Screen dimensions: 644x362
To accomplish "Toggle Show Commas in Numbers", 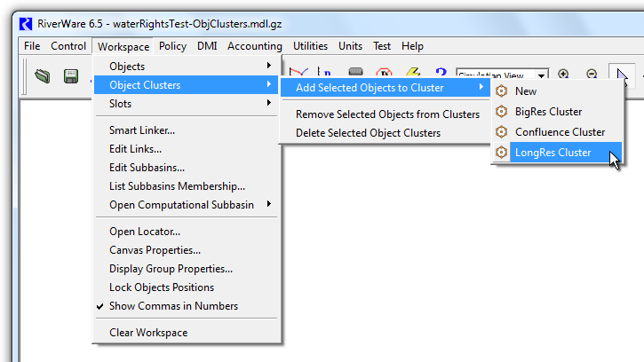I will 187,306.
